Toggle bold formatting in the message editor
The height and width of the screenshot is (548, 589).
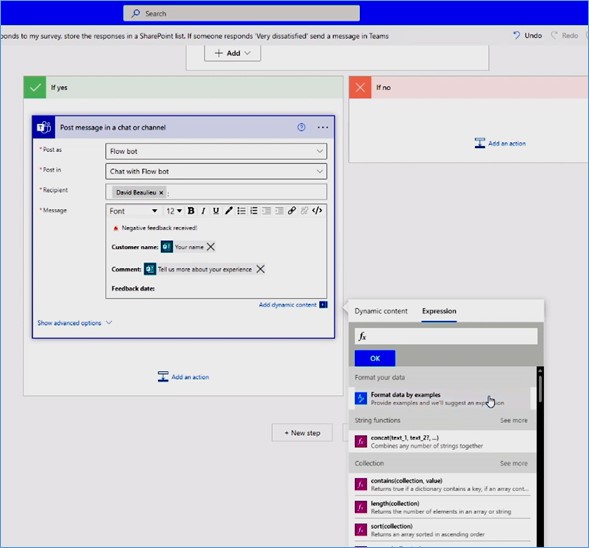pyautogui.click(x=191, y=211)
